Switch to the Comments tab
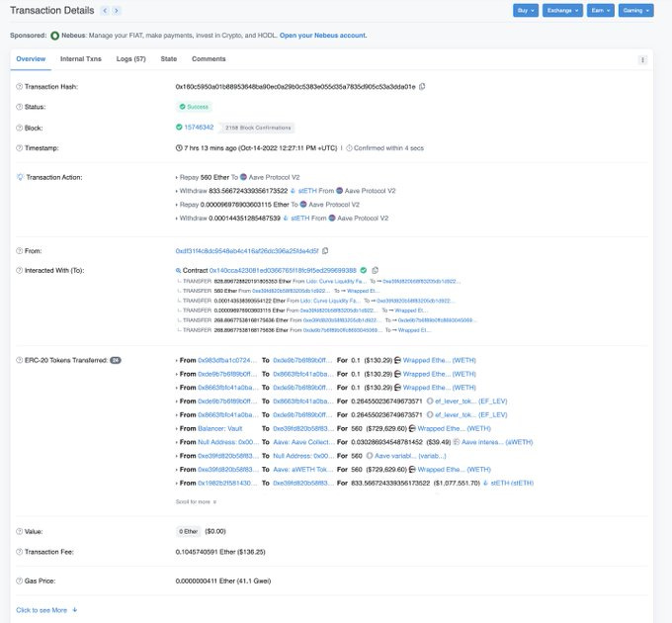 pos(209,59)
